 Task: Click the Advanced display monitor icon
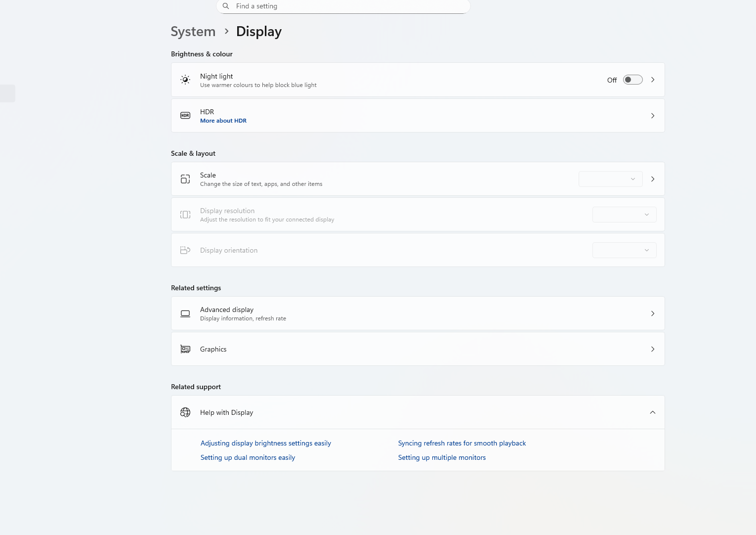coord(185,313)
